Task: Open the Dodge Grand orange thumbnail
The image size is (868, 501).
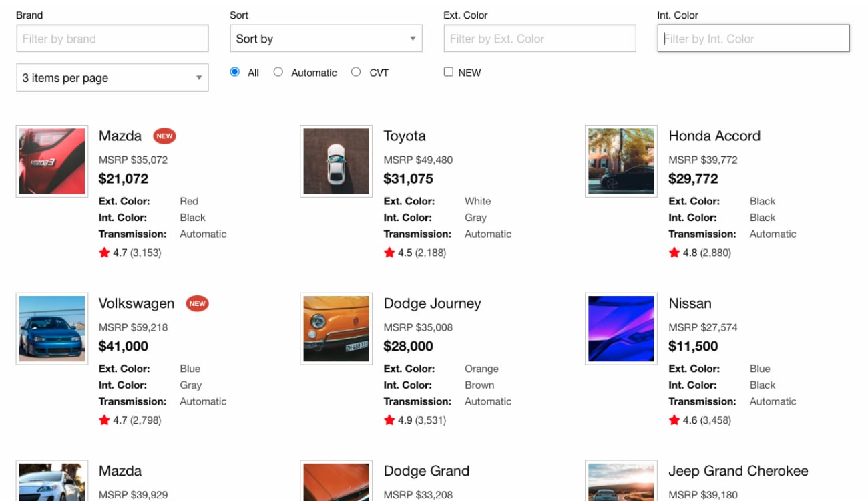Action: tap(337, 480)
